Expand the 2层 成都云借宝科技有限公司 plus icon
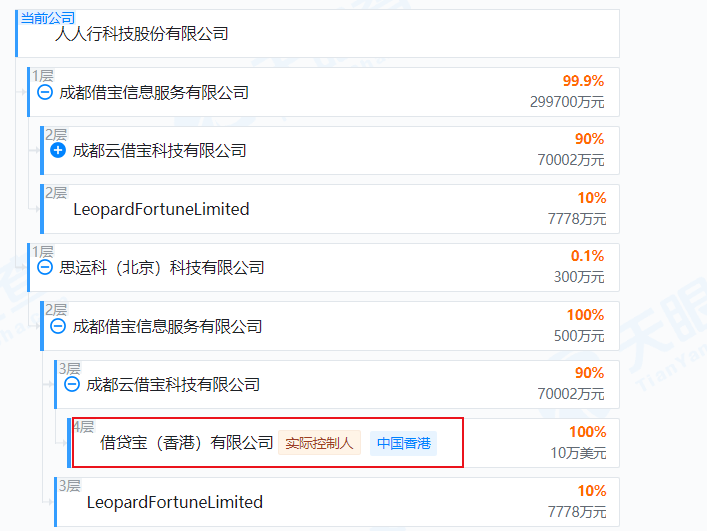The image size is (707, 531). click(58, 150)
